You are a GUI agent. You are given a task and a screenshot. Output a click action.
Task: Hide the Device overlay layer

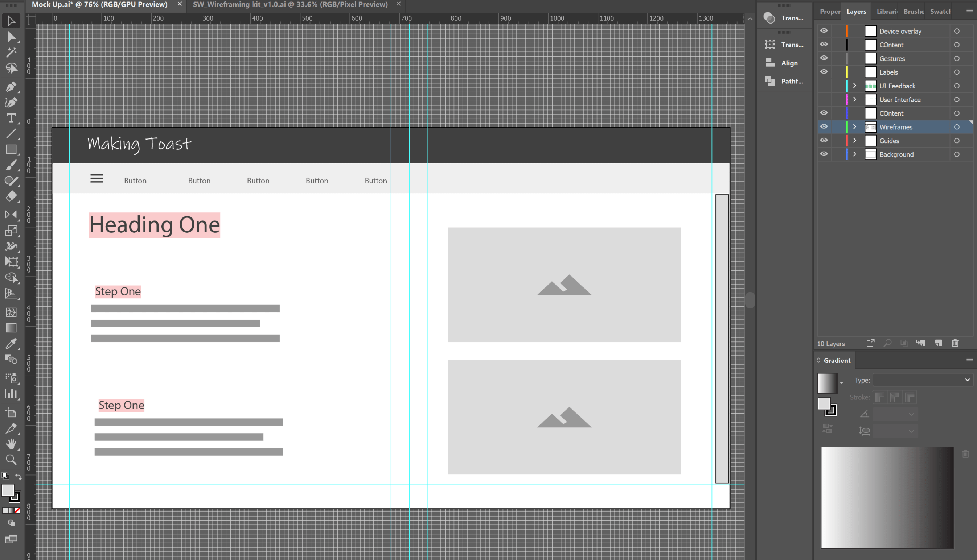[x=824, y=31]
